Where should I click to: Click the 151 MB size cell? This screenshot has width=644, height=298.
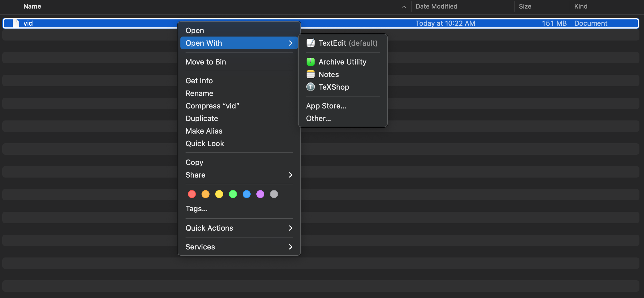coord(554,23)
